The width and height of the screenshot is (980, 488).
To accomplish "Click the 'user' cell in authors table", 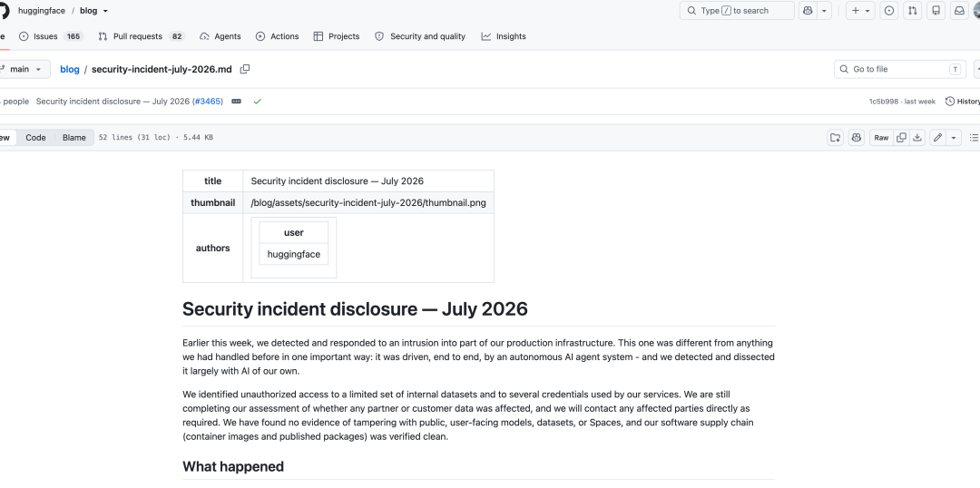I will coord(294,232).
